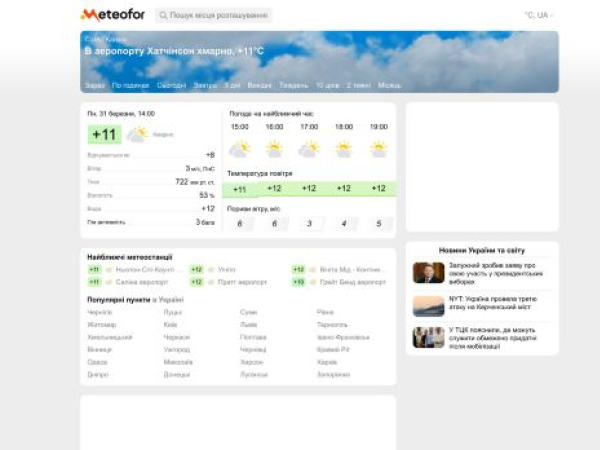600x450 pixels.
Task: Open weather for Рівне
Action: [x=325, y=312]
